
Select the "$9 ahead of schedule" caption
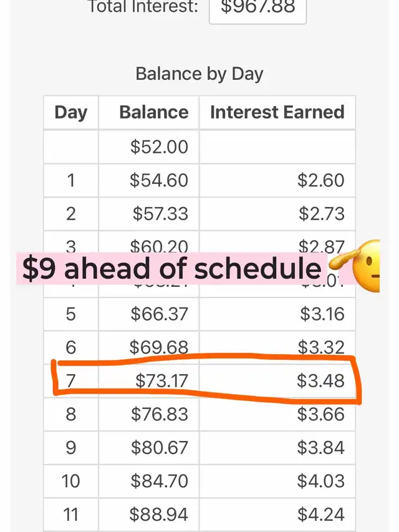(x=171, y=268)
